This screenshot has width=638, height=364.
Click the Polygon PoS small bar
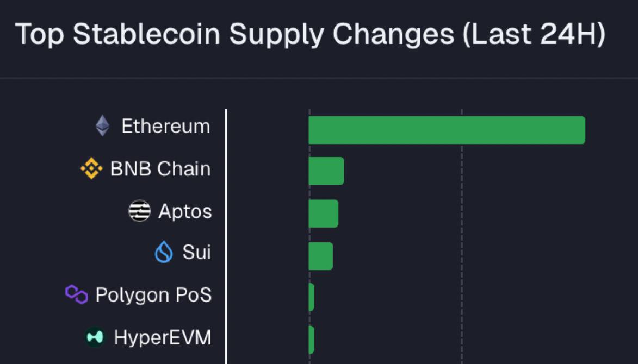point(311,297)
